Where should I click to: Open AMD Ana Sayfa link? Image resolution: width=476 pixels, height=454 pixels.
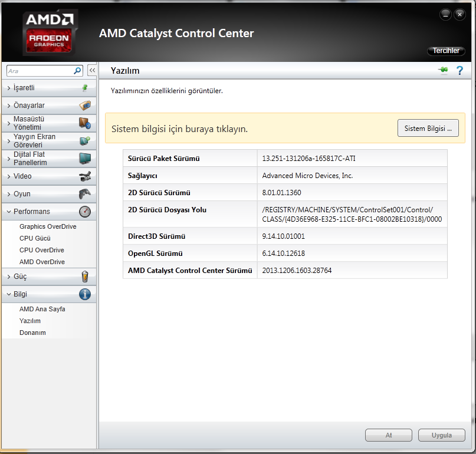(x=42, y=309)
